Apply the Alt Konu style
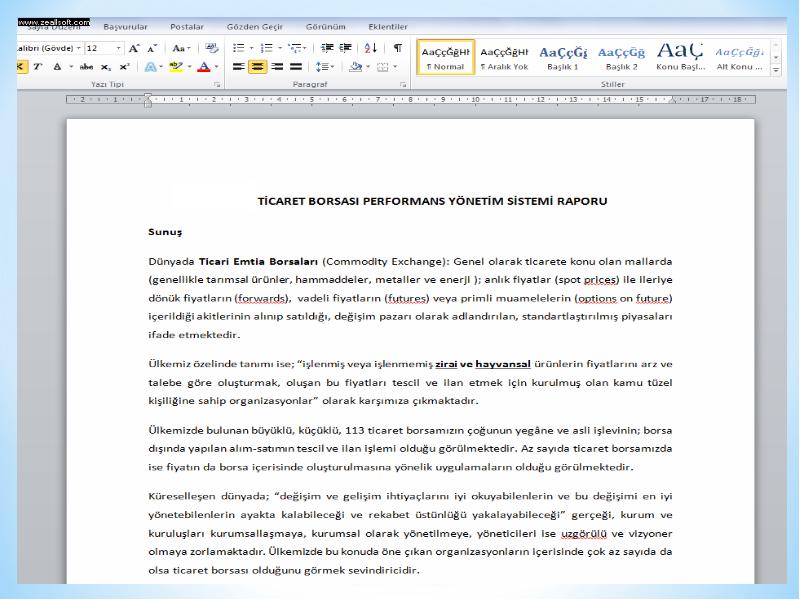800x600 pixels. pyautogui.click(x=739, y=58)
